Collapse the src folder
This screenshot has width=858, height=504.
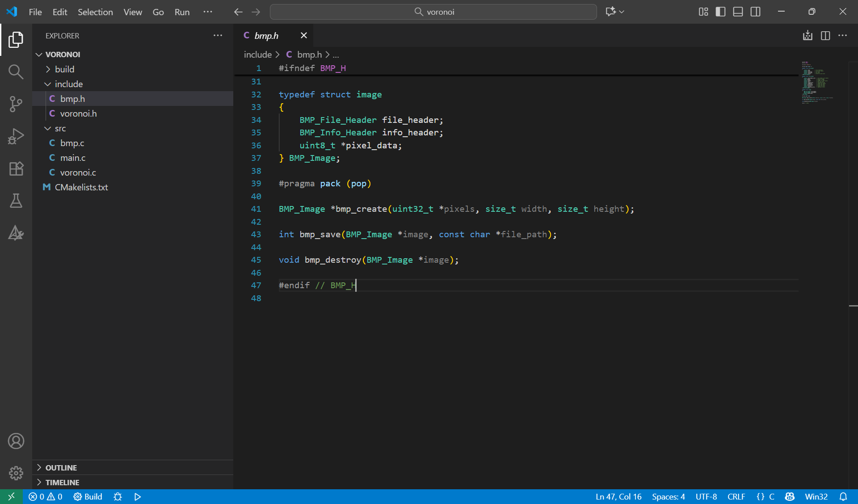point(60,128)
